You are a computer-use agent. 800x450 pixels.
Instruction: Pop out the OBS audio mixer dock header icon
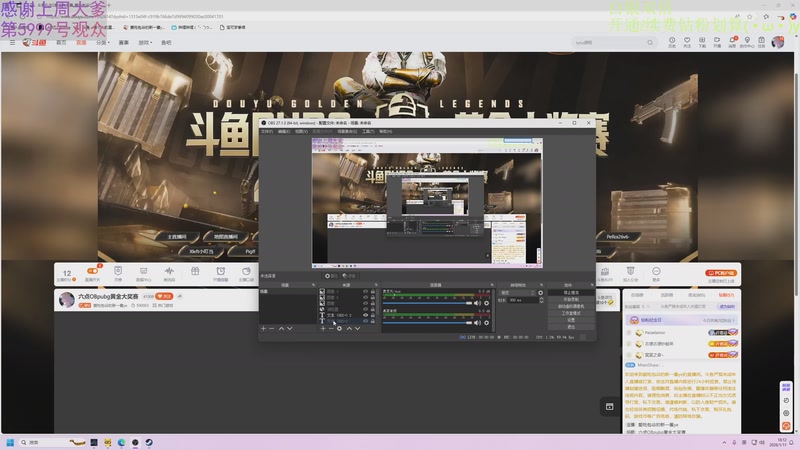tap(492, 285)
